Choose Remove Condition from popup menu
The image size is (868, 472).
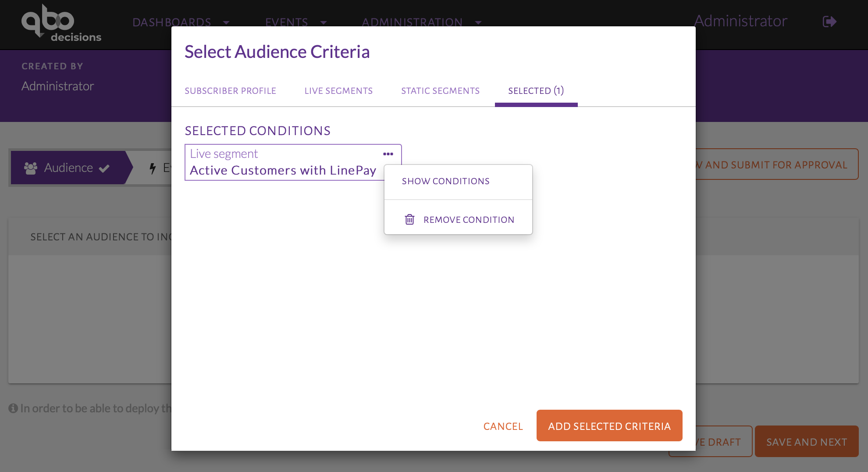point(458,219)
